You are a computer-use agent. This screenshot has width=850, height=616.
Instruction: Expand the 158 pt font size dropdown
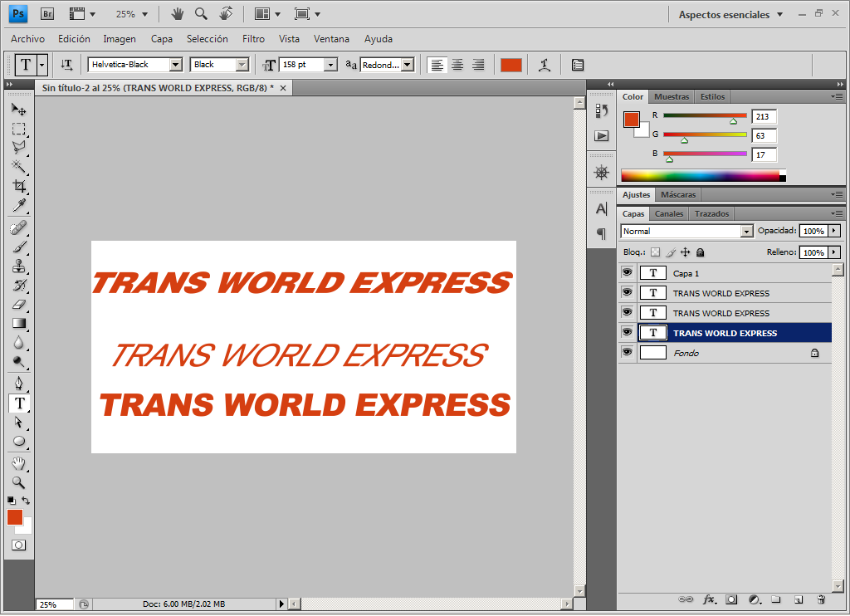pyautogui.click(x=330, y=65)
